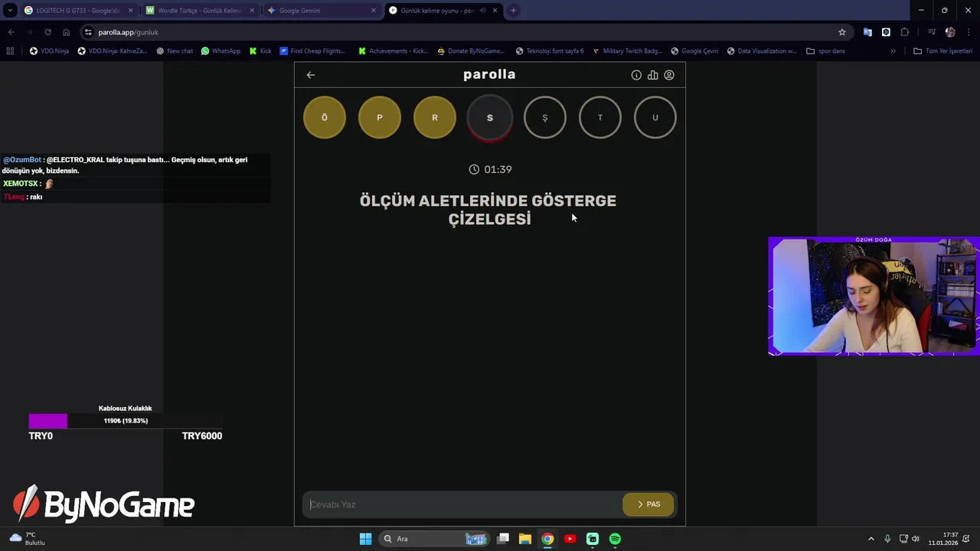Click the browser back button
Viewport: 980px width, 551px height.
pos(11,32)
